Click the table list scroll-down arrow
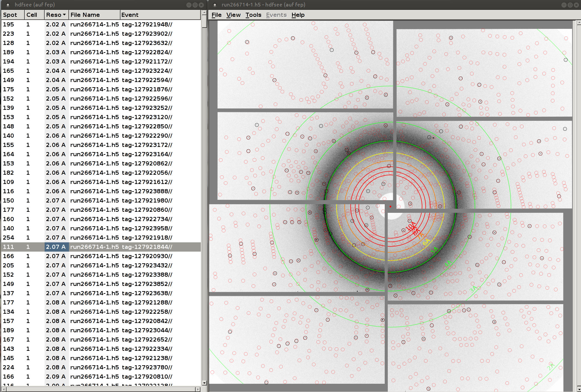The height and width of the screenshot is (392, 581). (205, 383)
